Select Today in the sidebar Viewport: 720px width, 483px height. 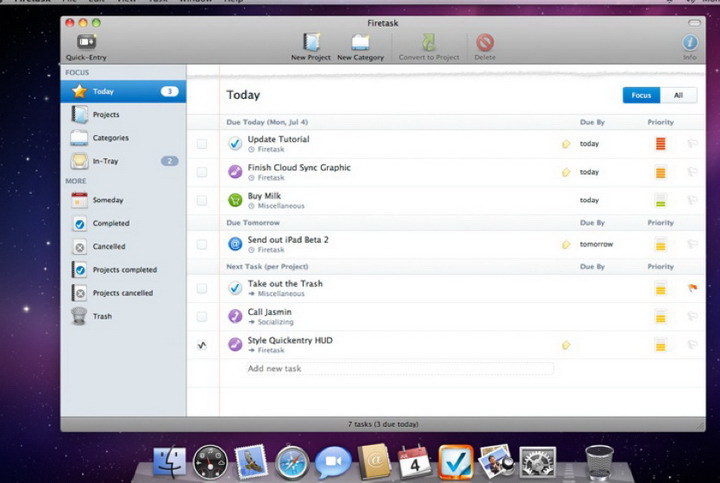pos(123,91)
